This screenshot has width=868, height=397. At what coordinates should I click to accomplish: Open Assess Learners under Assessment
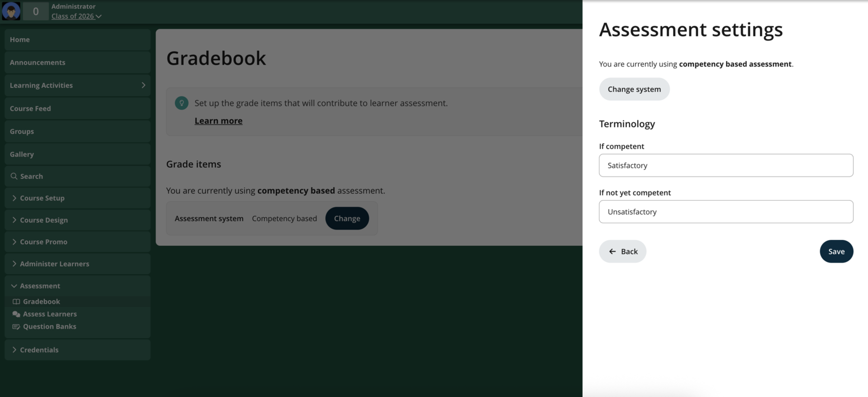coord(50,314)
